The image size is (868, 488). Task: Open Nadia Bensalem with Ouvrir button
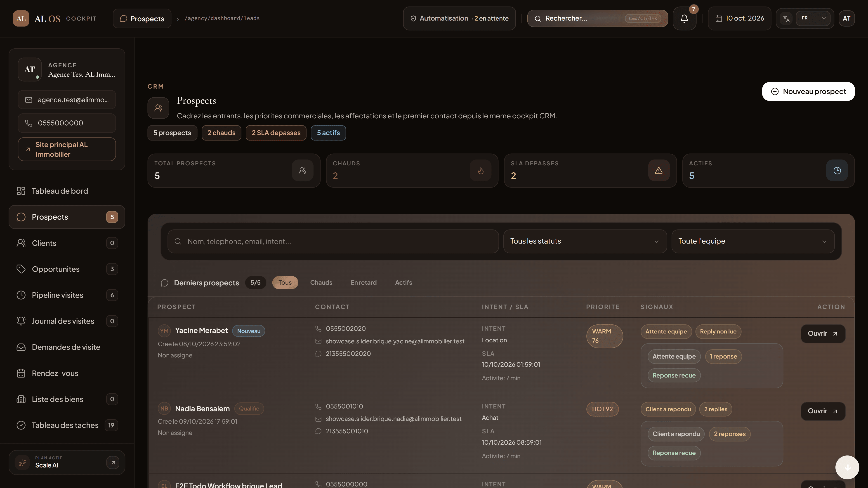(823, 411)
